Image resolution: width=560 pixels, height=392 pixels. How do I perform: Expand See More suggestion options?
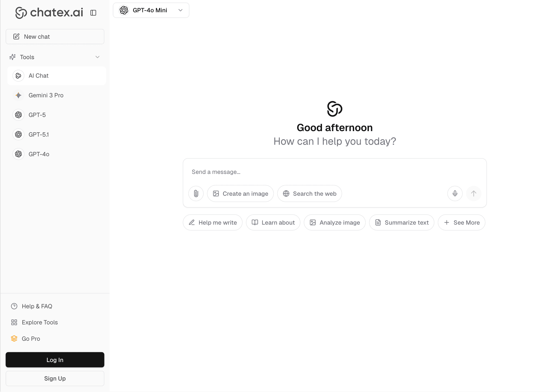pyautogui.click(x=461, y=222)
